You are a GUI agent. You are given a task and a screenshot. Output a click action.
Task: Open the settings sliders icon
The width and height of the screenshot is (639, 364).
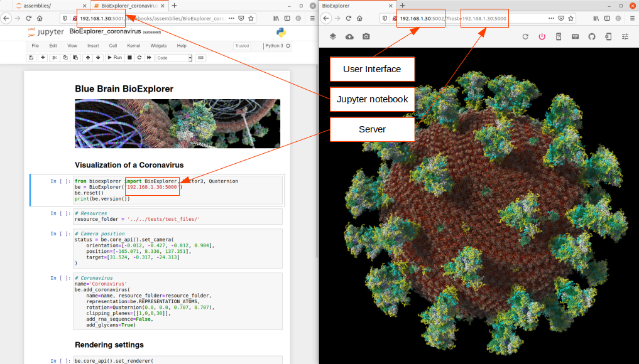coord(625,36)
